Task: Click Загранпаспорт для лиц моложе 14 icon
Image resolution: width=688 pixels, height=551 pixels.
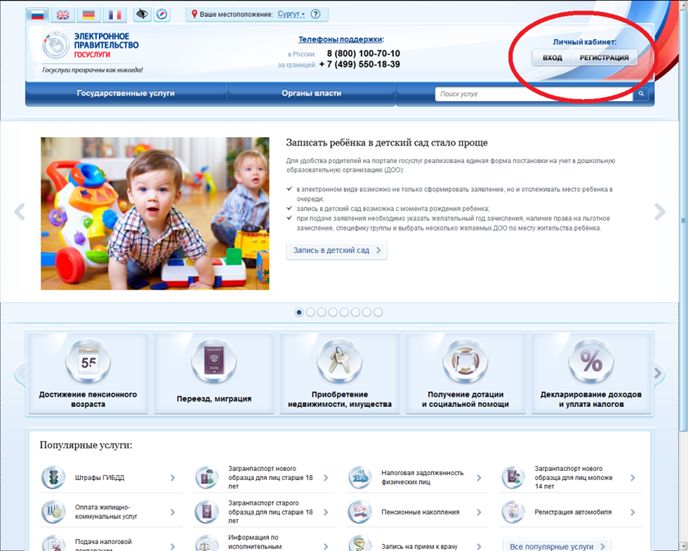Action: (513, 477)
